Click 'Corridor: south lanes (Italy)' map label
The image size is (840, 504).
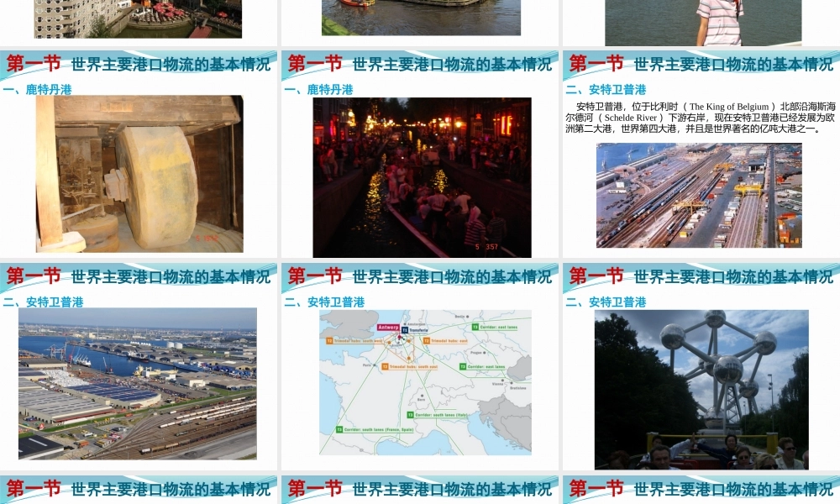[x=438, y=415]
